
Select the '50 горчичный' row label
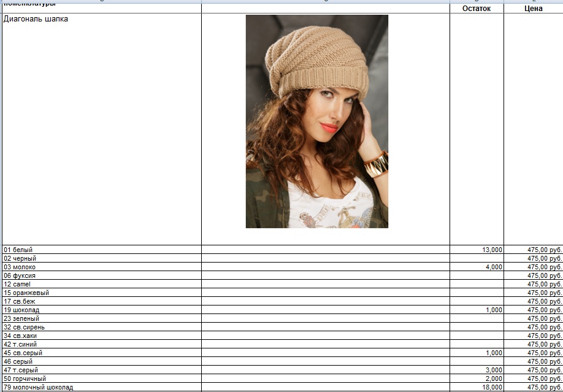click(x=25, y=379)
